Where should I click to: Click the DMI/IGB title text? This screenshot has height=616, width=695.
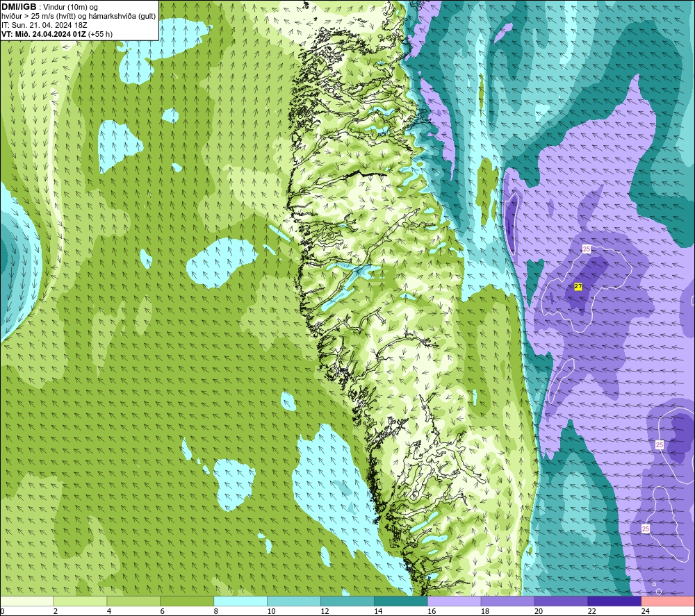click(19, 7)
